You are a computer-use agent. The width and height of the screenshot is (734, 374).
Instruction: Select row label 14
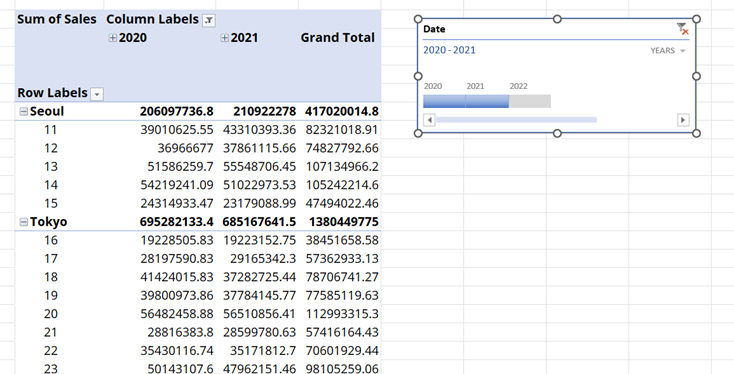[51, 185]
